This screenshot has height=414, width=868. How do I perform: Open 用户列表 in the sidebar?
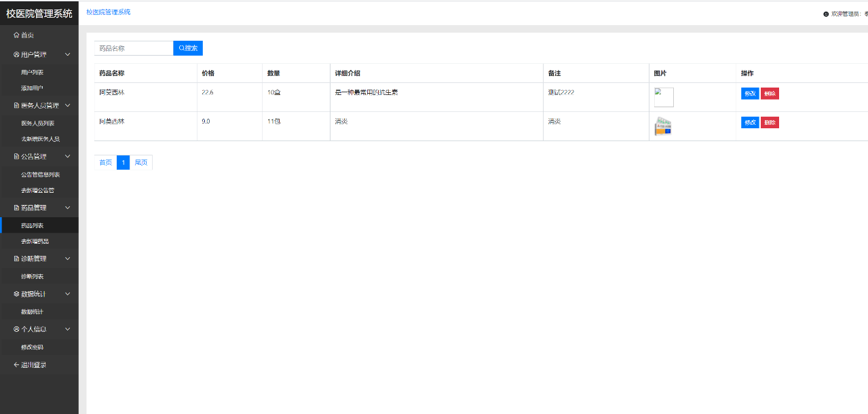point(32,72)
